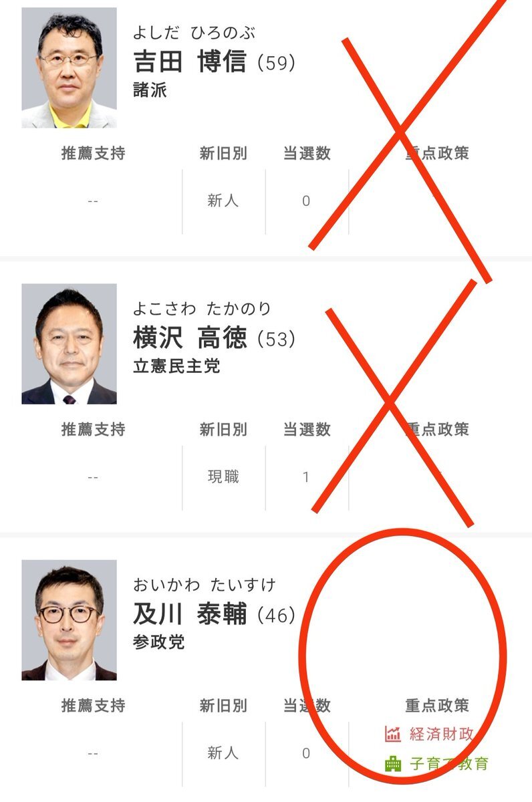
Task: Click the 当選数 header under 横沢 高徳
Action: [307, 429]
